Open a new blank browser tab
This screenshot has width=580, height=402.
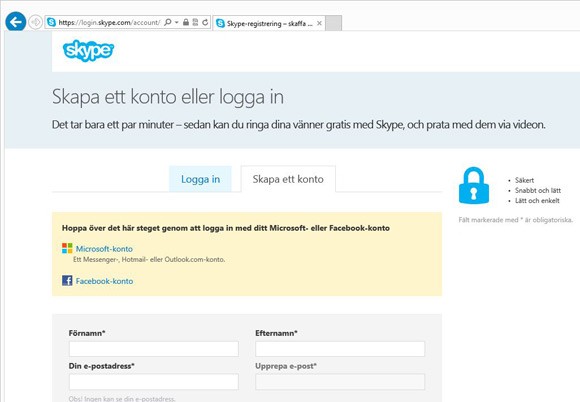334,23
